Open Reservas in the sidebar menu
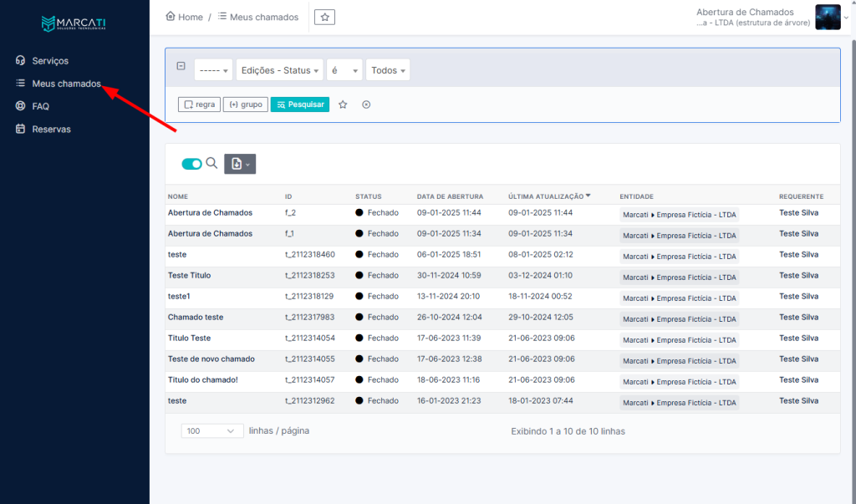Image resolution: width=856 pixels, height=504 pixels. [x=51, y=130]
